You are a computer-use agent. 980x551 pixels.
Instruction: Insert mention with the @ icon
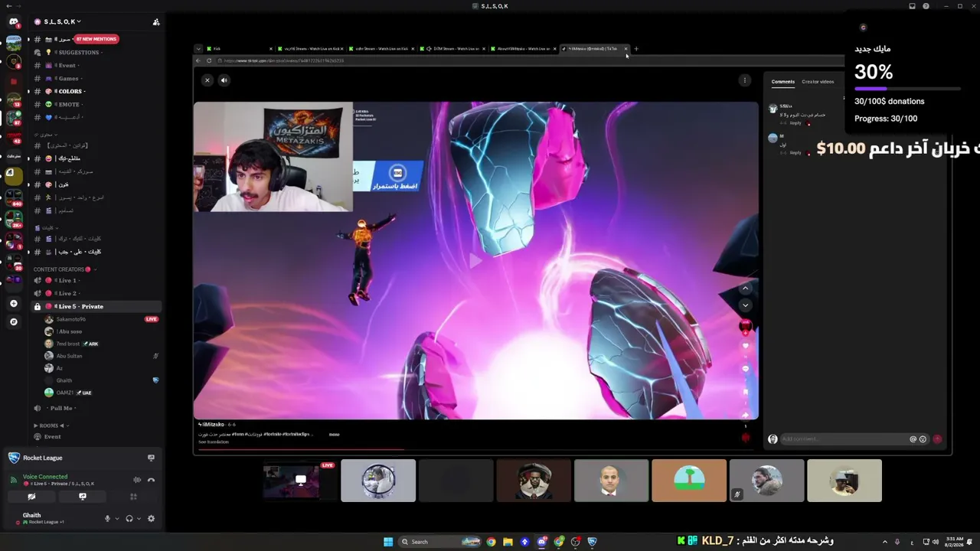(913, 439)
